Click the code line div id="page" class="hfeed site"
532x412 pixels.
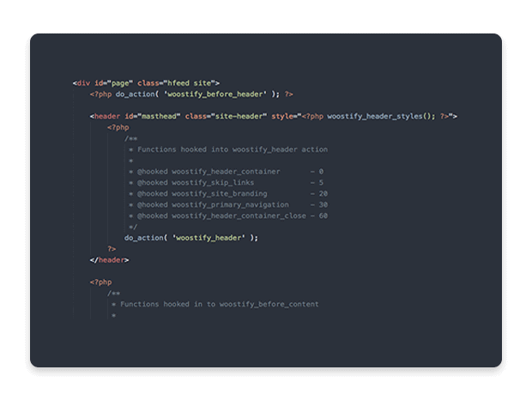pos(146,83)
